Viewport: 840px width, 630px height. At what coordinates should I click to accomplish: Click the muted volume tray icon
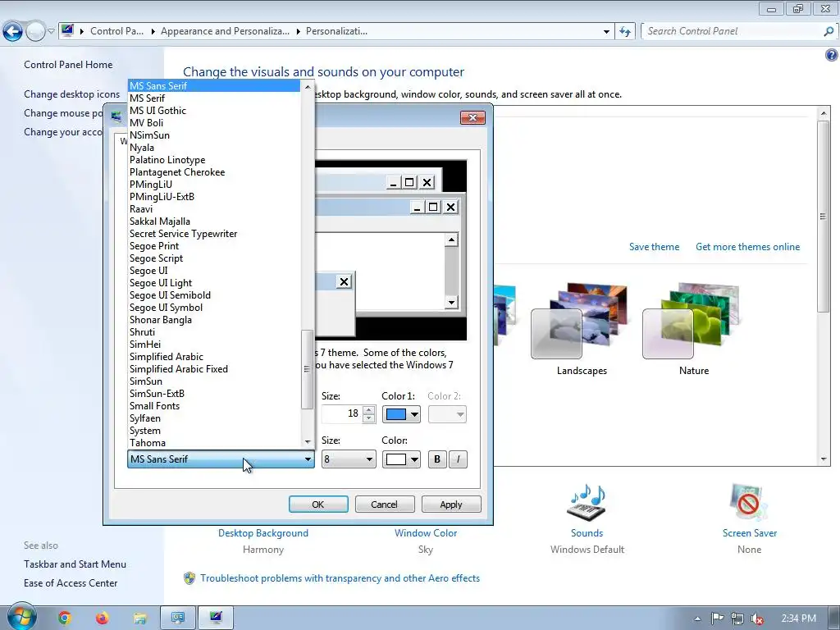coord(756,619)
